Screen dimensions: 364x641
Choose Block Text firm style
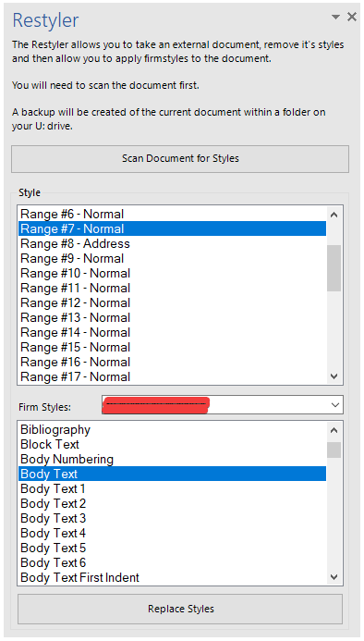172,444
